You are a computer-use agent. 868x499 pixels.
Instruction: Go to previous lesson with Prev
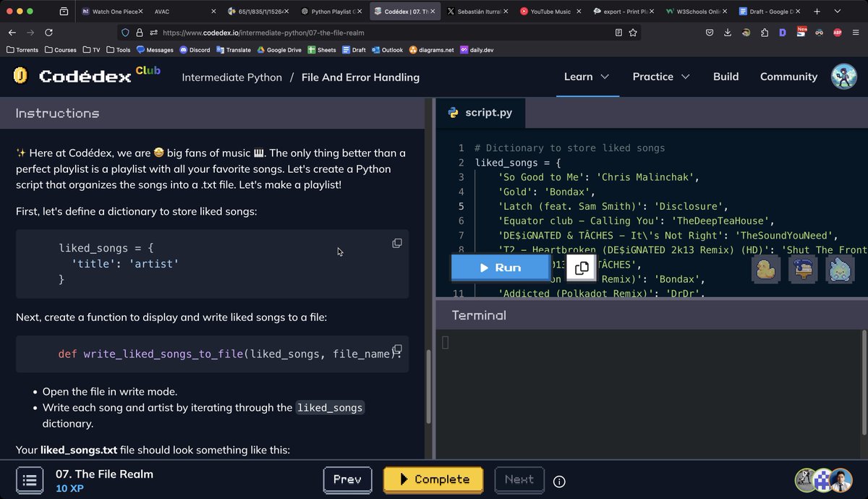point(347,479)
